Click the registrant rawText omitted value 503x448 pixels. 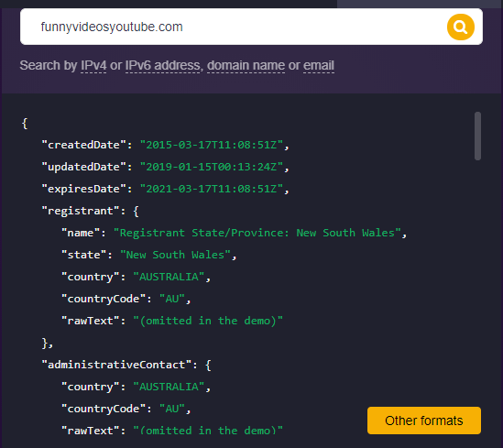pos(208,321)
